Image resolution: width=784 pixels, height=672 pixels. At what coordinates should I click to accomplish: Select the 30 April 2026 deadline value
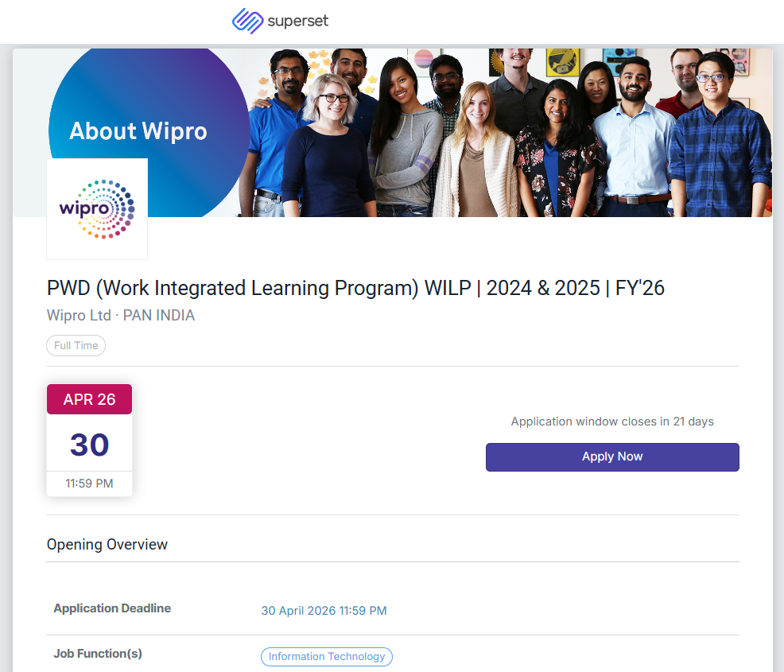(324, 611)
